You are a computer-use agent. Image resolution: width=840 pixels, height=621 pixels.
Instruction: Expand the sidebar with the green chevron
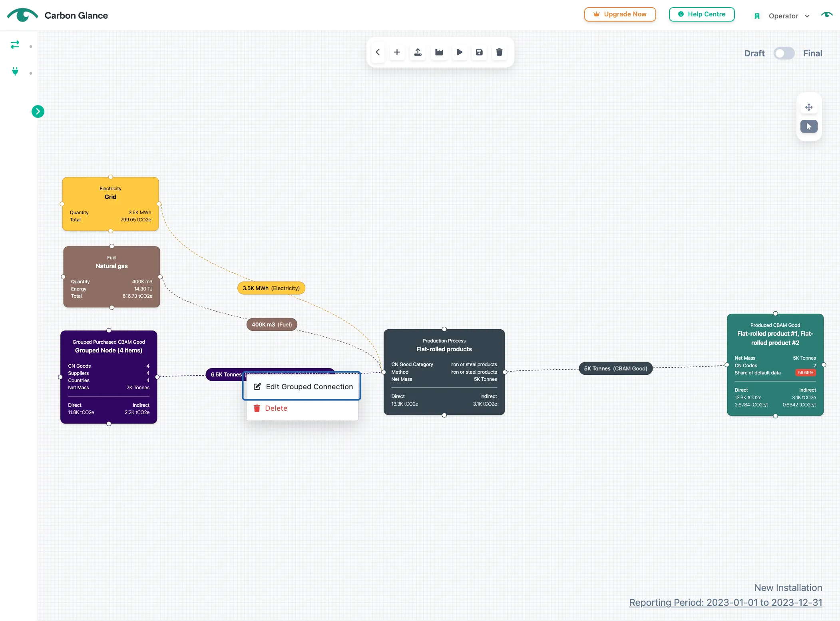tap(38, 111)
